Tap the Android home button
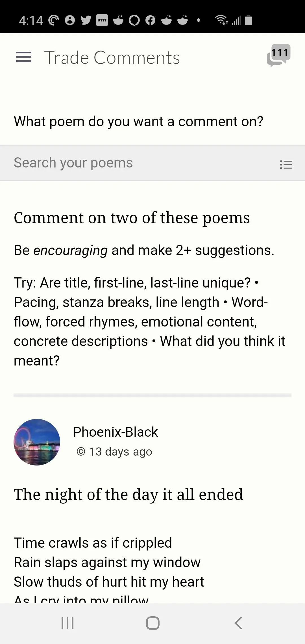Screen dimensions: 305x644 coord(153,623)
